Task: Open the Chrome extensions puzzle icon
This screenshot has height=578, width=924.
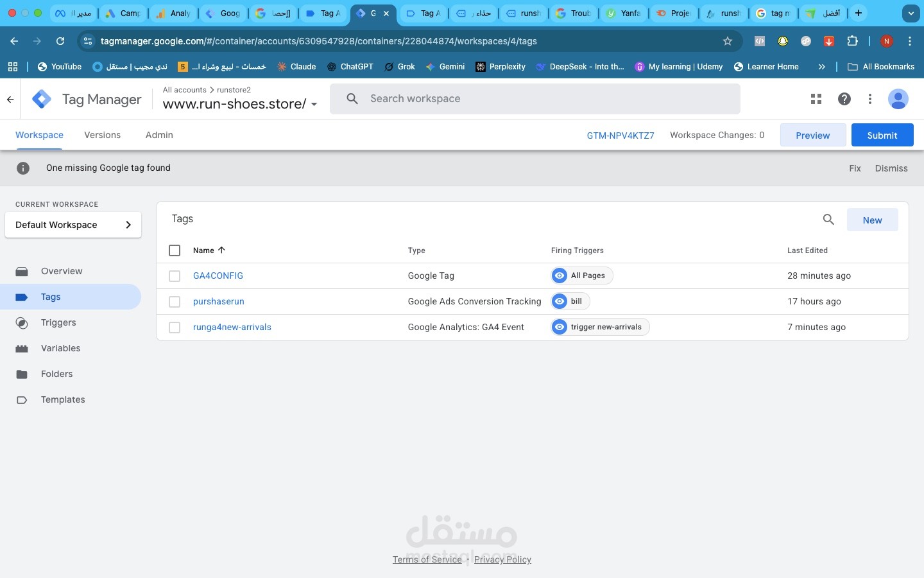Action: [x=852, y=41]
